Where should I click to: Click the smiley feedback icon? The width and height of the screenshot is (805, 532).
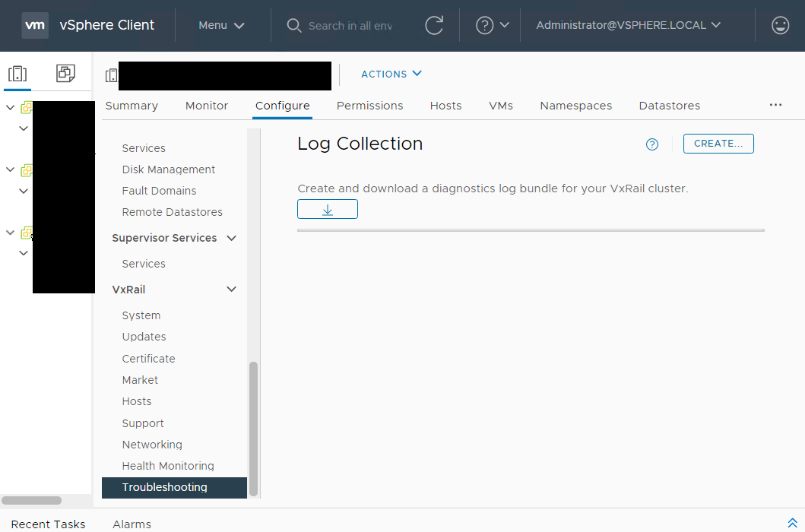780,25
